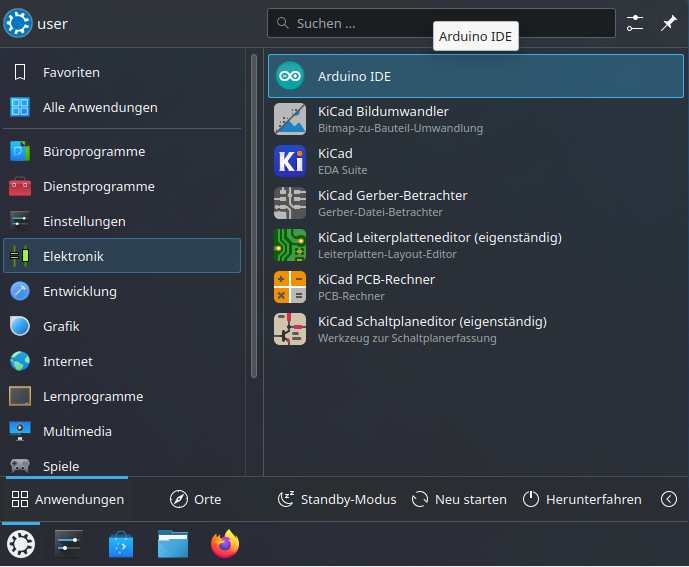Choose the Lernprogramme blackboard icon
The height and width of the screenshot is (567, 689).
(20, 396)
